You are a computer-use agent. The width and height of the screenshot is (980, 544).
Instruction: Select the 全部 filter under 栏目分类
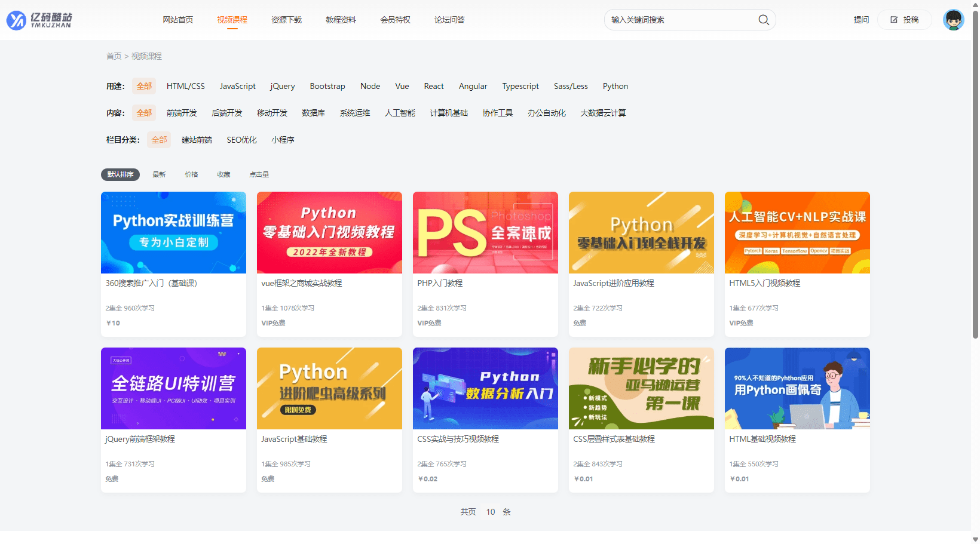pos(159,140)
